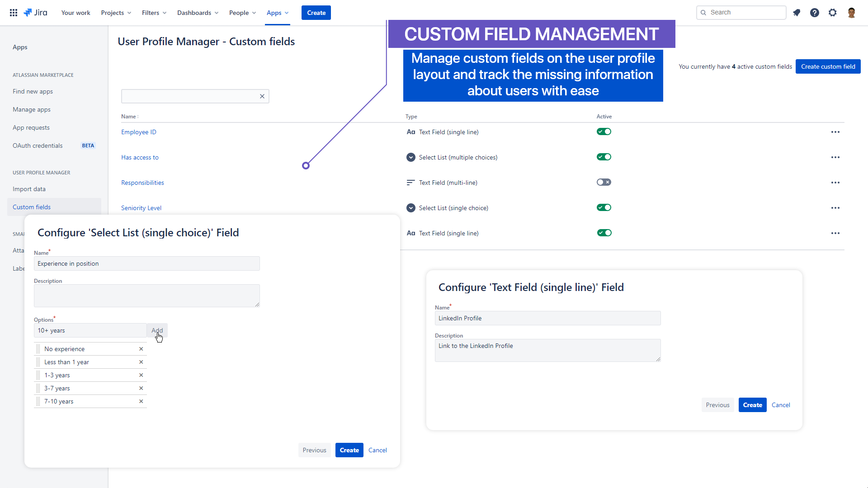868x488 pixels.
Task: Click the Aa type icon for Employee ID
Action: pyautogui.click(x=411, y=132)
